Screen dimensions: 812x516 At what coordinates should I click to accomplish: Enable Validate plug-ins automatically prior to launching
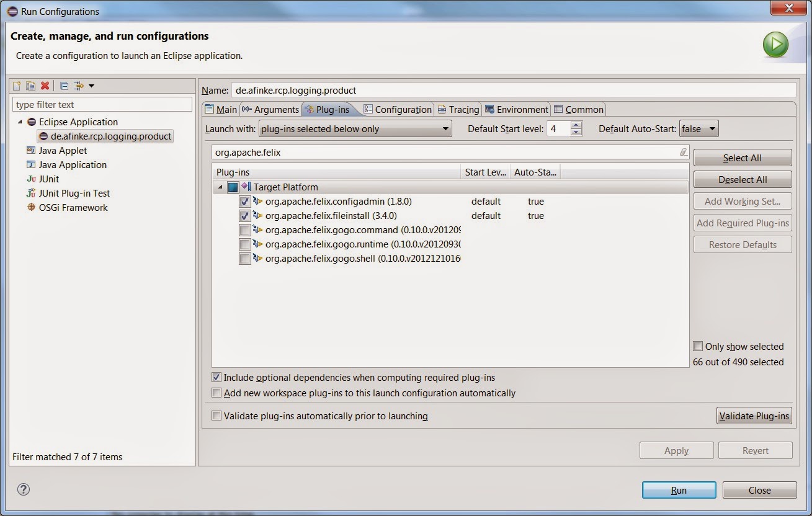pyautogui.click(x=216, y=416)
